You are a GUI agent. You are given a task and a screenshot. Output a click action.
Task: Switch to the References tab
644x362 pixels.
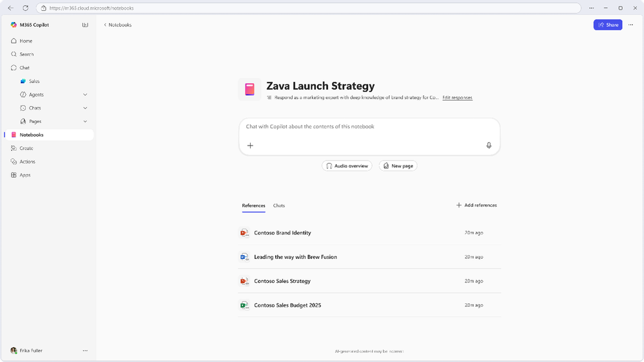pyautogui.click(x=253, y=205)
